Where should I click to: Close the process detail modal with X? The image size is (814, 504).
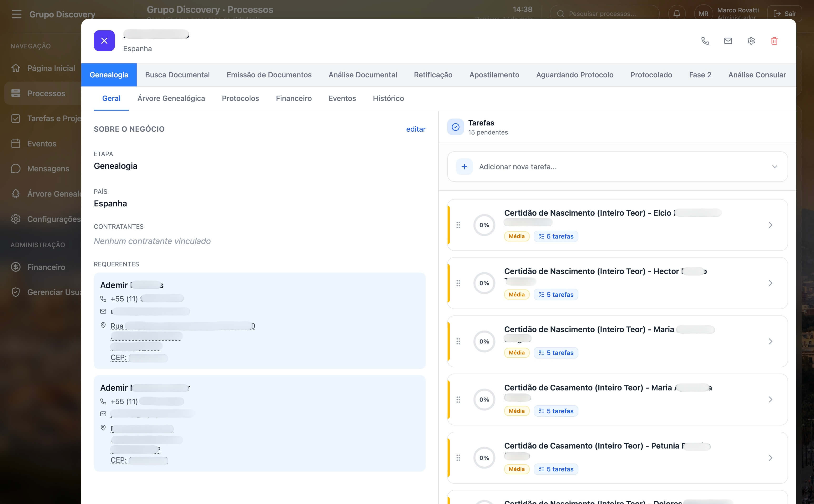click(104, 41)
